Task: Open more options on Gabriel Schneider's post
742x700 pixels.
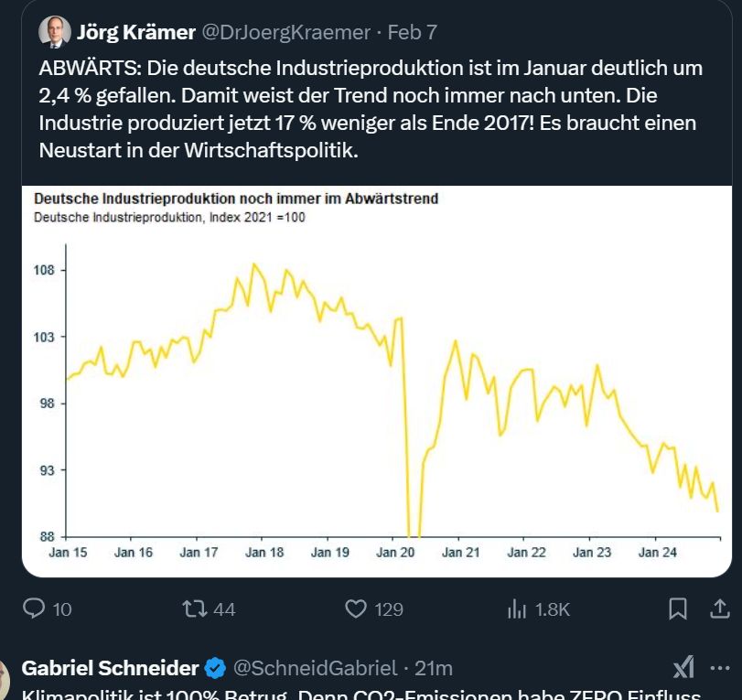Action: point(720,668)
